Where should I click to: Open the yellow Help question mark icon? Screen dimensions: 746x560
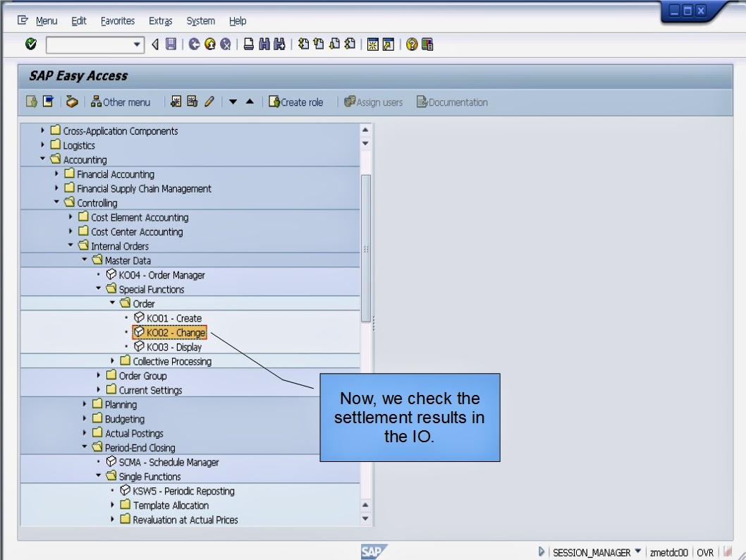[412, 44]
